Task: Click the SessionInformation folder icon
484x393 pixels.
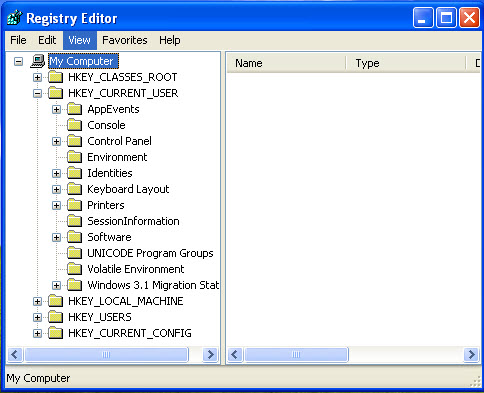Action: pyautogui.click(x=74, y=221)
